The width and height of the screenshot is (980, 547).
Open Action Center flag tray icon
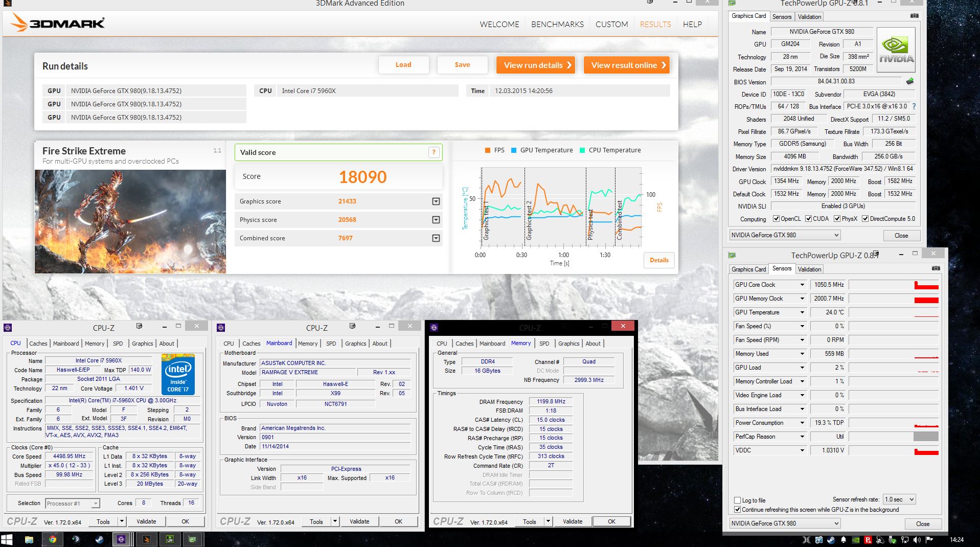click(929, 540)
